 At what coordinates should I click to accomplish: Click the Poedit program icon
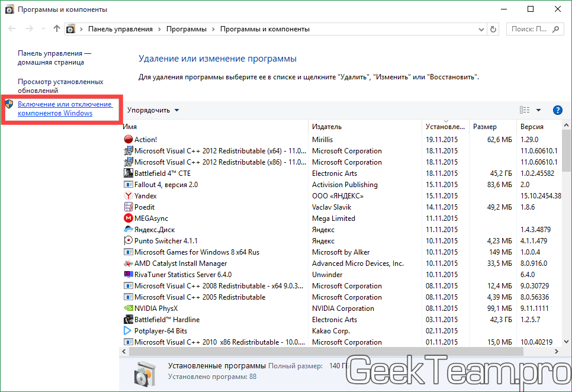point(128,207)
